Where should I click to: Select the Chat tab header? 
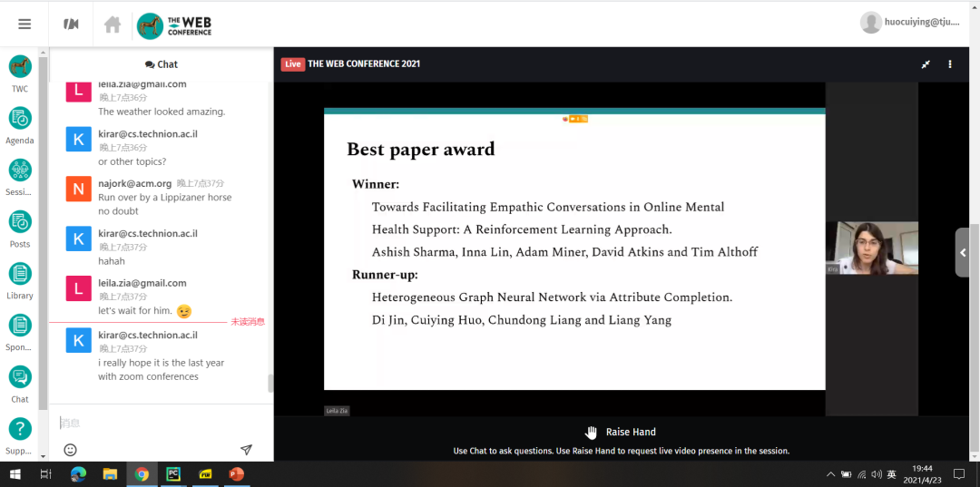pyautogui.click(x=162, y=64)
